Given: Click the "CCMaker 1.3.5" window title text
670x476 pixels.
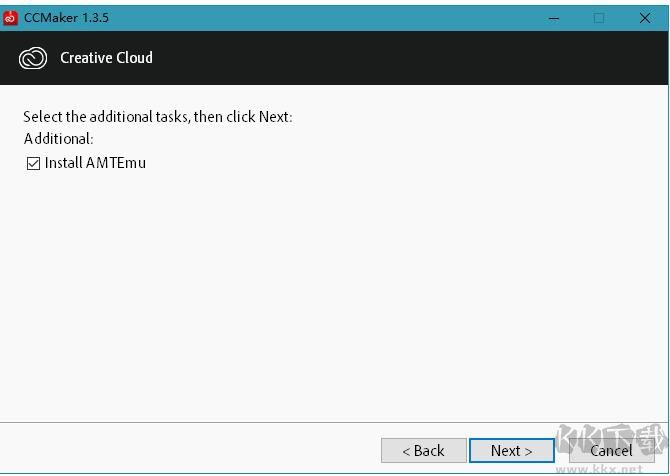Looking at the screenshot, I should click(66, 17).
